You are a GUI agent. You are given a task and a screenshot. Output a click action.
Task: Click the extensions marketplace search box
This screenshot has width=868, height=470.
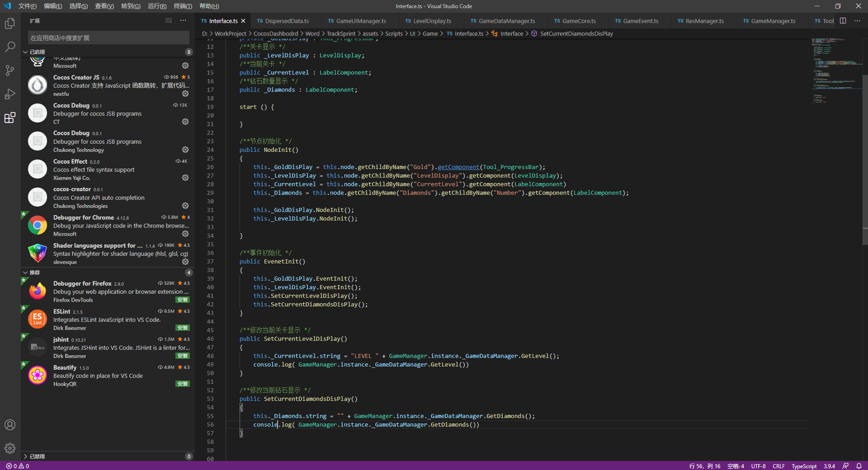click(x=108, y=38)
